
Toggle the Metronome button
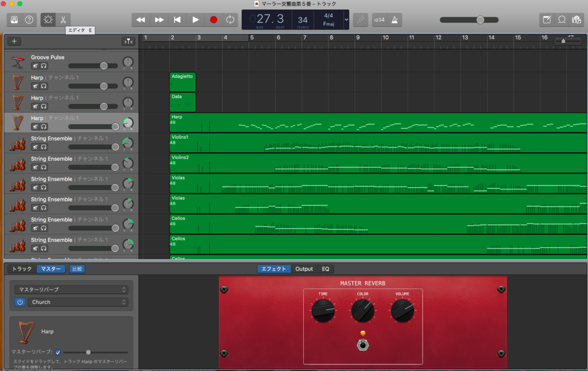click(394, 20)
